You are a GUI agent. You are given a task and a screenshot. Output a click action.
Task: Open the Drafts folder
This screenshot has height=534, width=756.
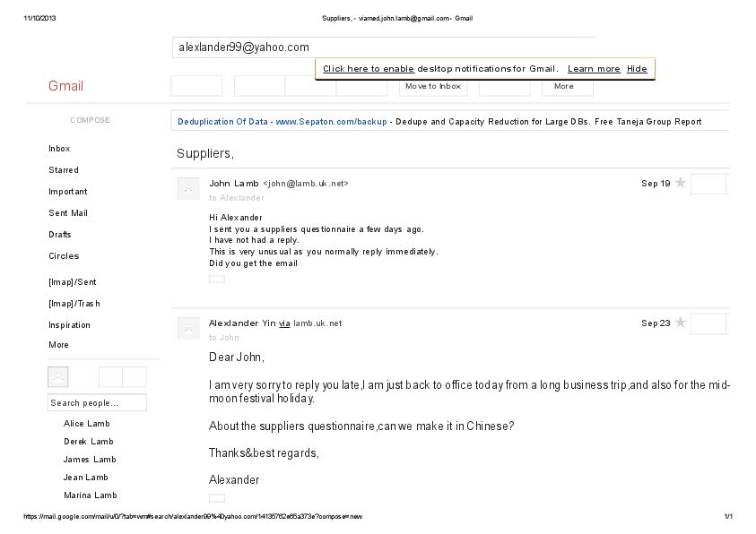(x=59, y=234)
